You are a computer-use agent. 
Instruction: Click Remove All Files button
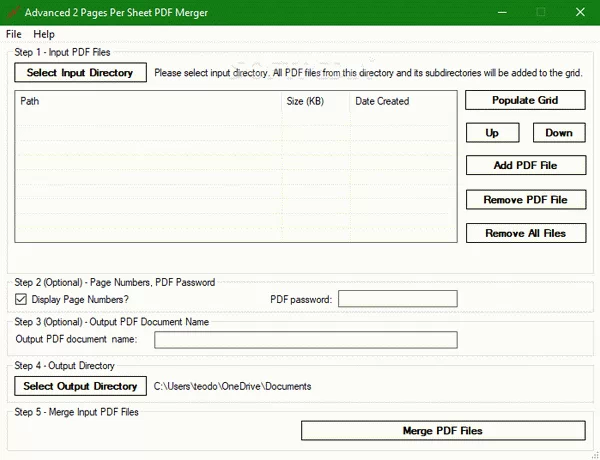coord(526,233)
